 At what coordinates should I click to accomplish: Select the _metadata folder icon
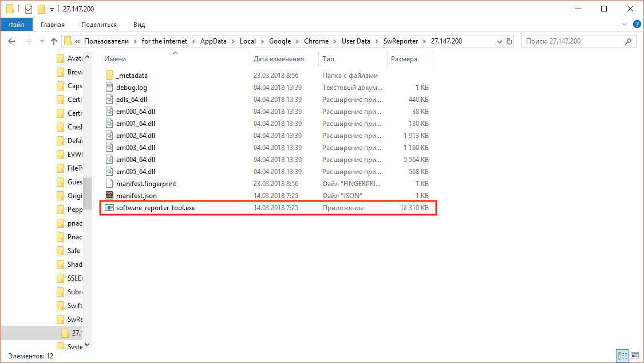pos(109,75)
